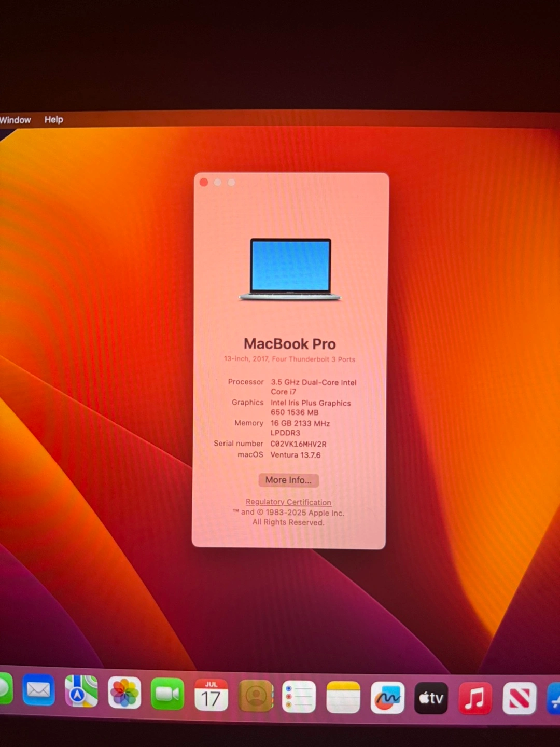Viewport: 560px width, 747px height.
Task: Click the memory value "16 GB 2133 MHz LPDDR3"
Action: click(x=300, y=428)
